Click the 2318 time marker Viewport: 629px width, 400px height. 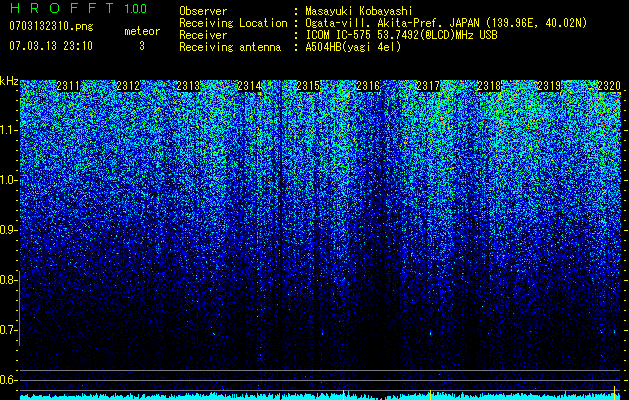[489, 85]
